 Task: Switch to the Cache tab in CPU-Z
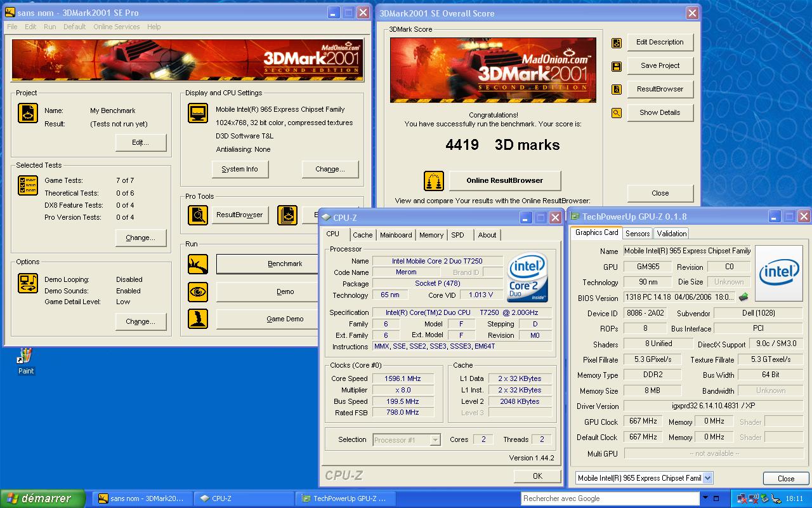[363, 235]
